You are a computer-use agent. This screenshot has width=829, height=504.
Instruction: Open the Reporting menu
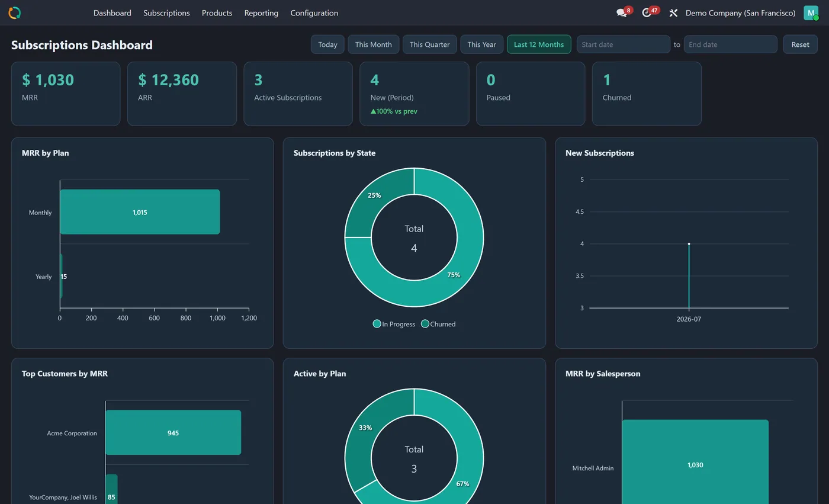coord(261,13)
